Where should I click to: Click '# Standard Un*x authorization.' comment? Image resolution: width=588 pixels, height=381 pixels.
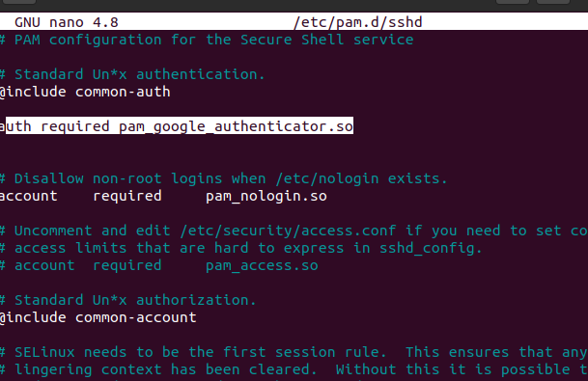(x=128, y=300)
